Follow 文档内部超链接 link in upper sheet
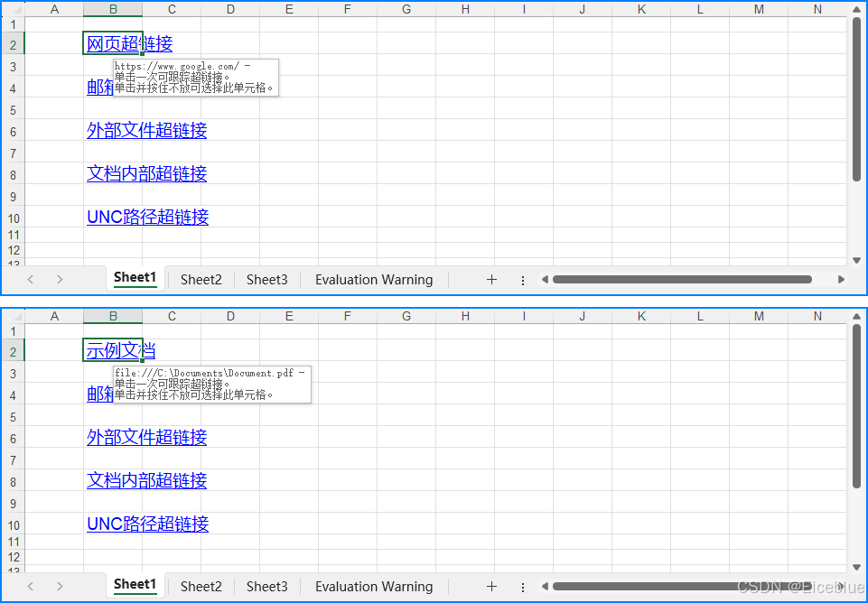This screenshot has height=603, width=868. (146, 173)
